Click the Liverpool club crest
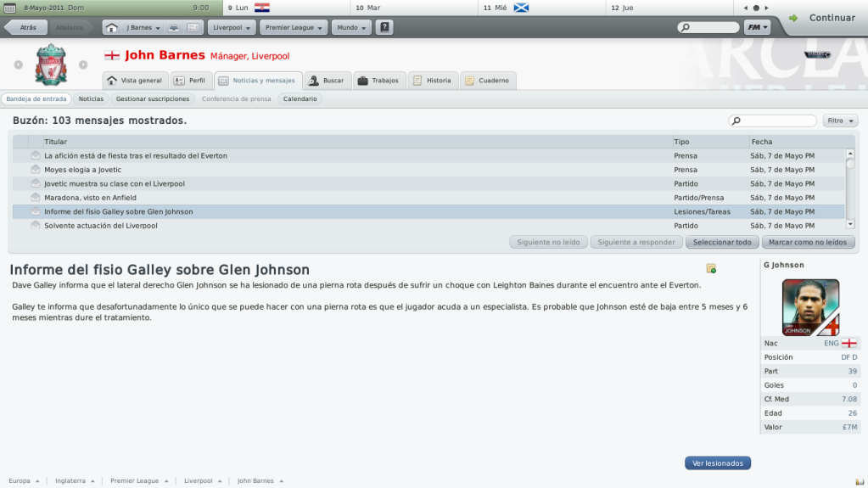The width and height of the screenshot is (868, 488). point(51,65)
